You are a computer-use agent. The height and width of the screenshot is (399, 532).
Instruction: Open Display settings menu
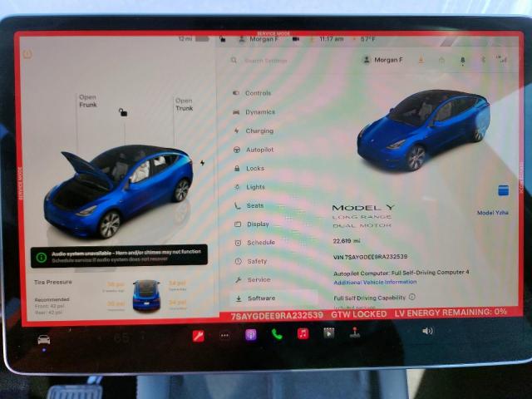click(x=251, y=224)
